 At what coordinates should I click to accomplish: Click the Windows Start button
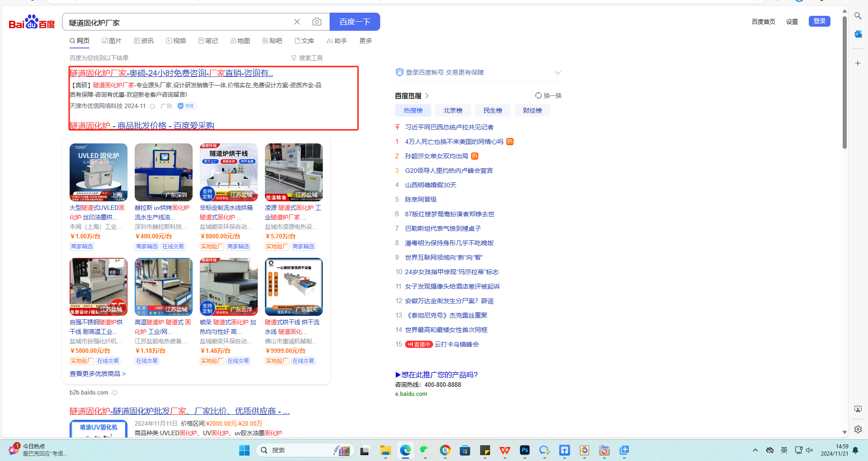pyautogui.click(x=244, y=450)
